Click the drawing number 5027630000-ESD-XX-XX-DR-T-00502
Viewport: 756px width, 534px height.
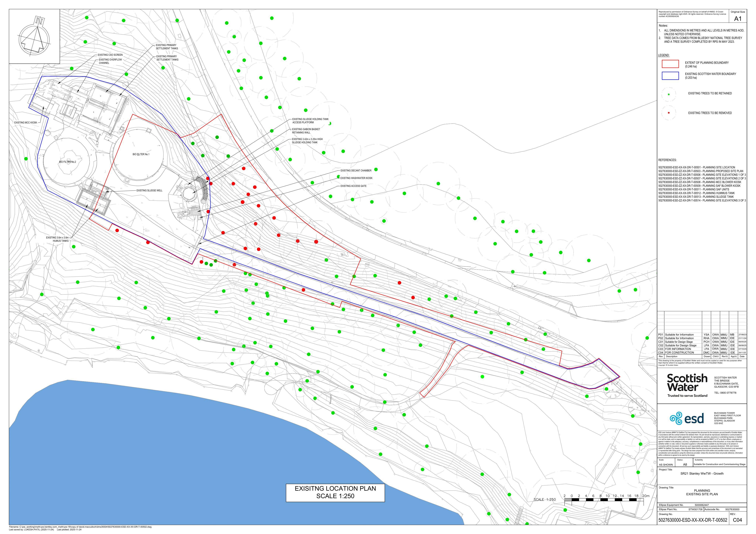[693, 520]
